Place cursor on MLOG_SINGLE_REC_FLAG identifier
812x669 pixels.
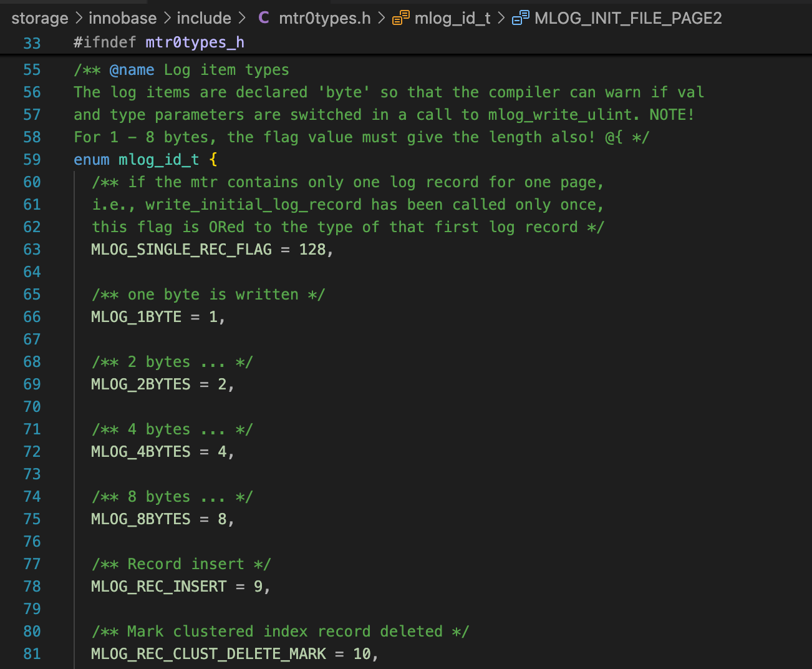181,250
